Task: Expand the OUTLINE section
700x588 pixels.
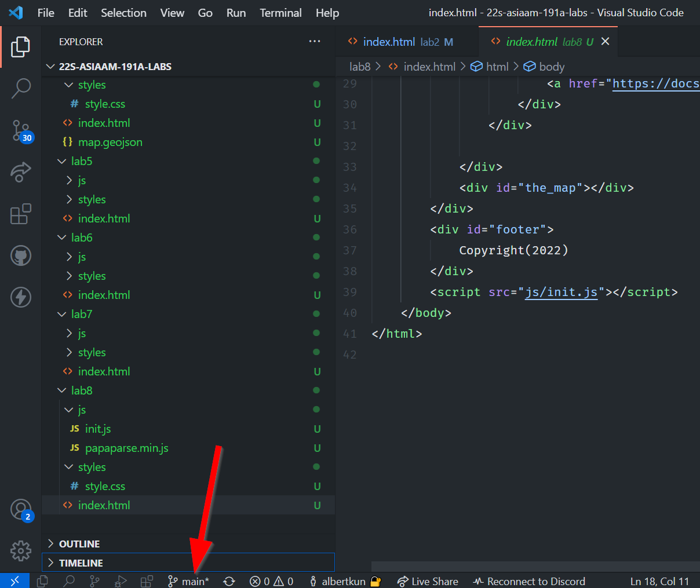Action: point(79,544)
